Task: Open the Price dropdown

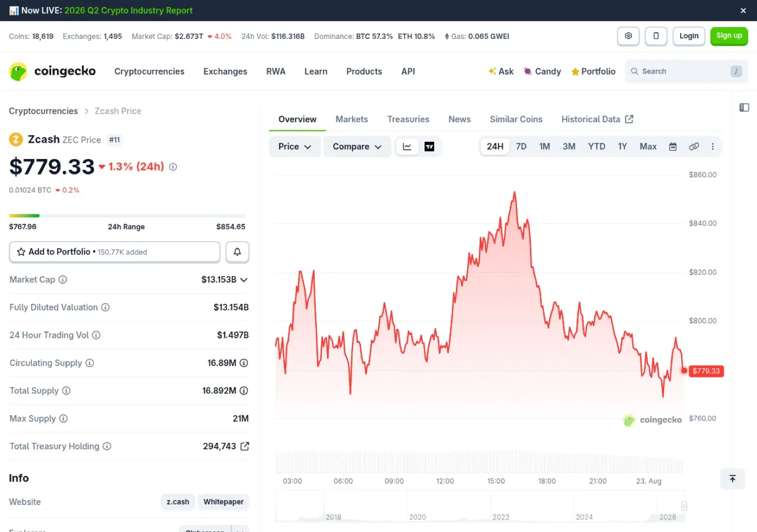Action: click(295, 147)
